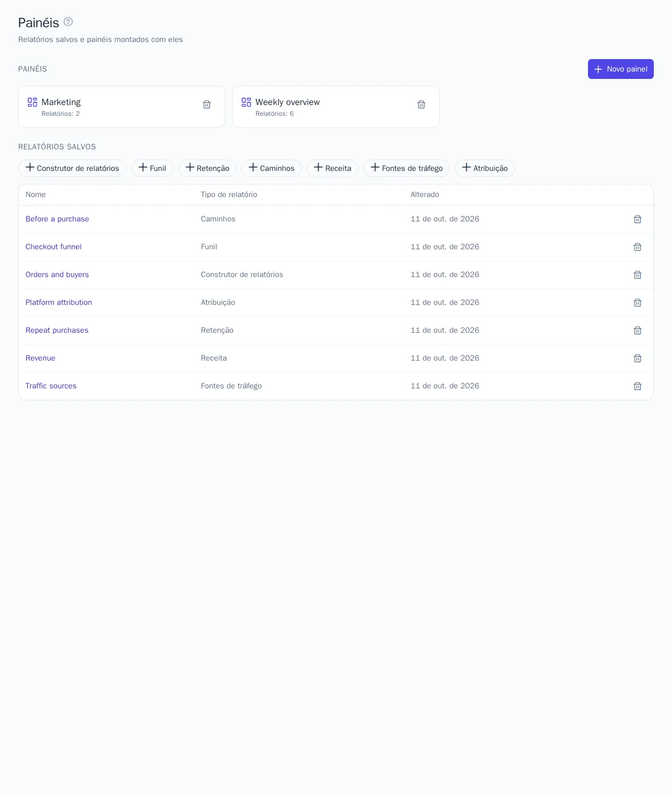Viewport: 672px width, 795px height.
Task: Click the Novo painel button
Action: pyautogui.click(x=621, y=69)
